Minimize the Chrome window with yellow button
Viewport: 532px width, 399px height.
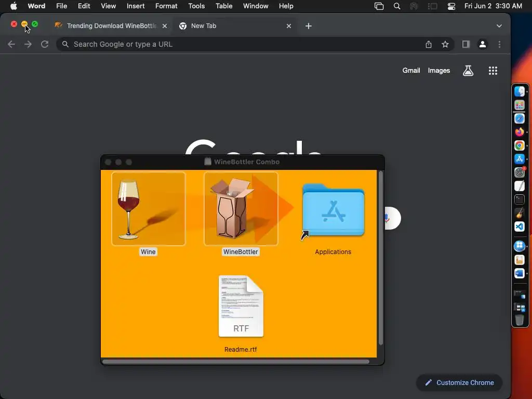[x=24, y=24]
